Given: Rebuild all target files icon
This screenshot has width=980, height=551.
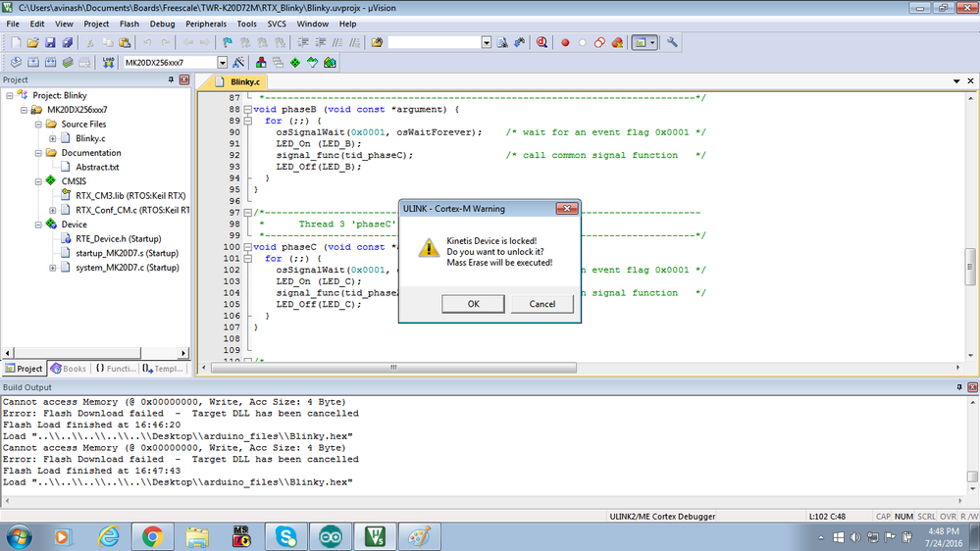Looking at the screenshot, I should (51, 63).
